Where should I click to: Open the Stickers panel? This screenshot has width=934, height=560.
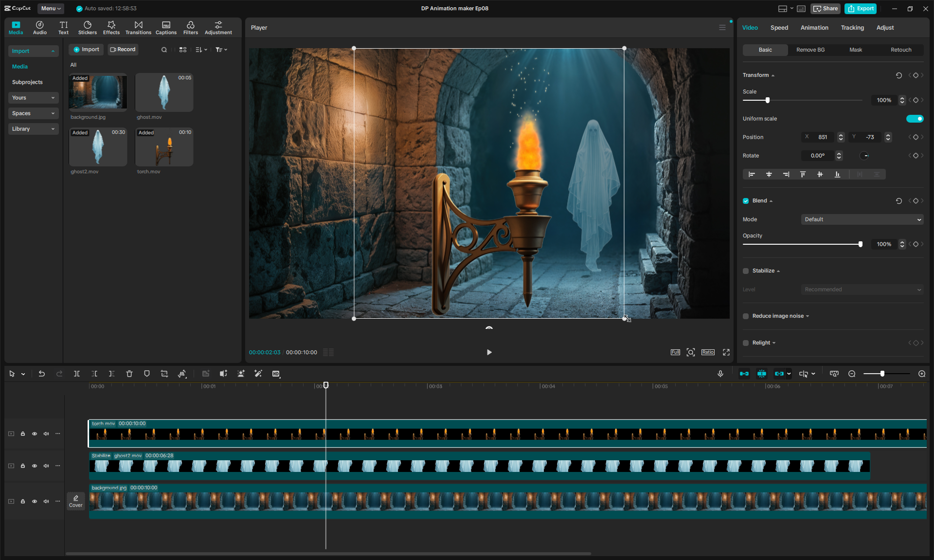pyautogui.click(x=88, y=28)
